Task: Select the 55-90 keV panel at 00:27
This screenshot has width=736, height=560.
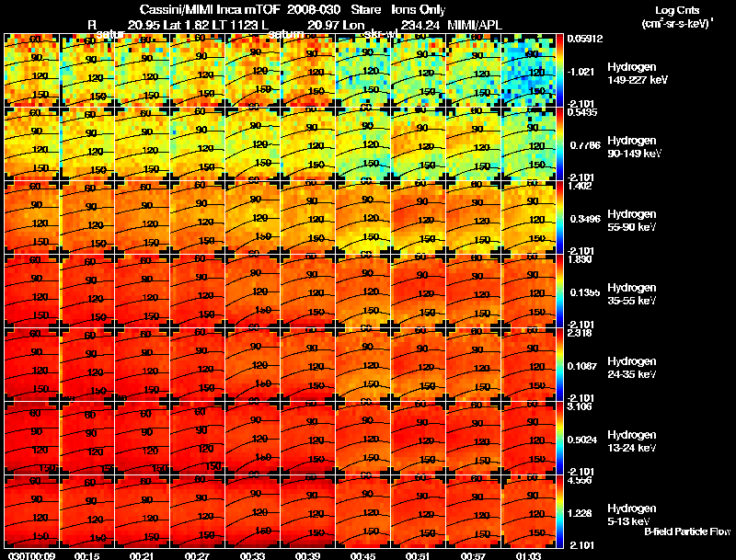Action: [197, 217]
